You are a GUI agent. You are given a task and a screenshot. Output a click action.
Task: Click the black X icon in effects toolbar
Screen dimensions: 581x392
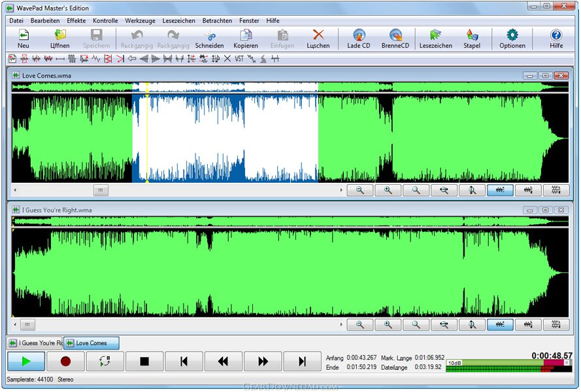[227, 59]
